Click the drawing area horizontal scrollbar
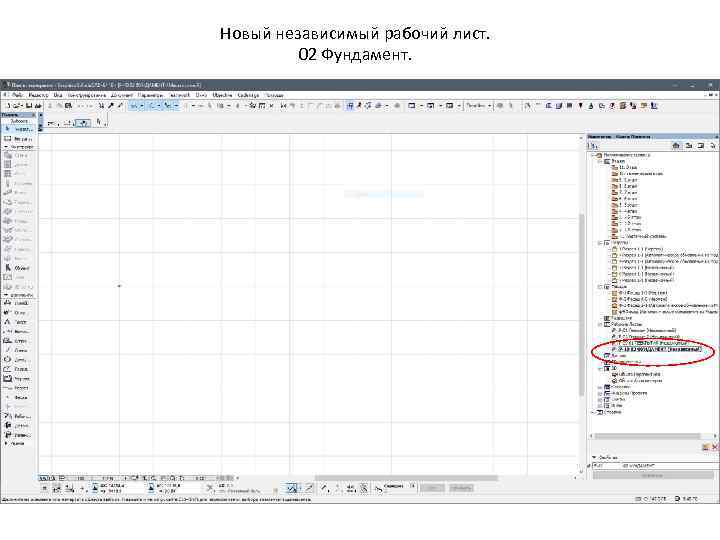Screen dimensions: 720x540 (x=406, y=478)
